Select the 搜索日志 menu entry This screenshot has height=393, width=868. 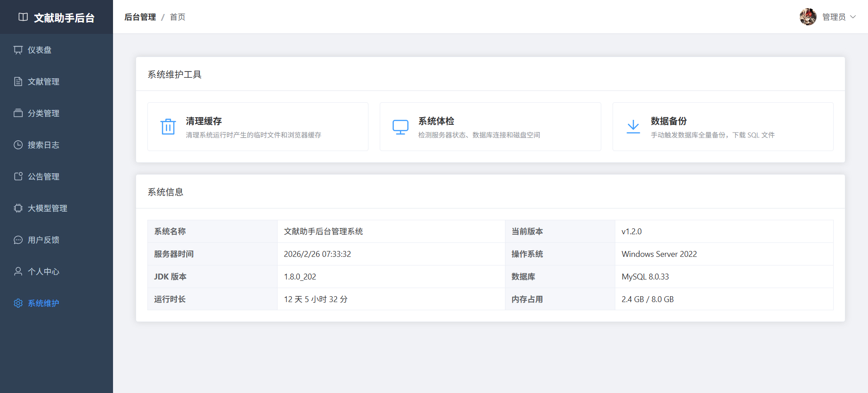[57, 145]
